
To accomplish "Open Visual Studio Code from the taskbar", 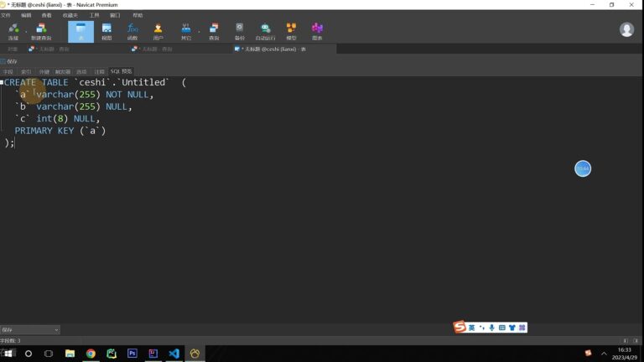I will 174,354.
